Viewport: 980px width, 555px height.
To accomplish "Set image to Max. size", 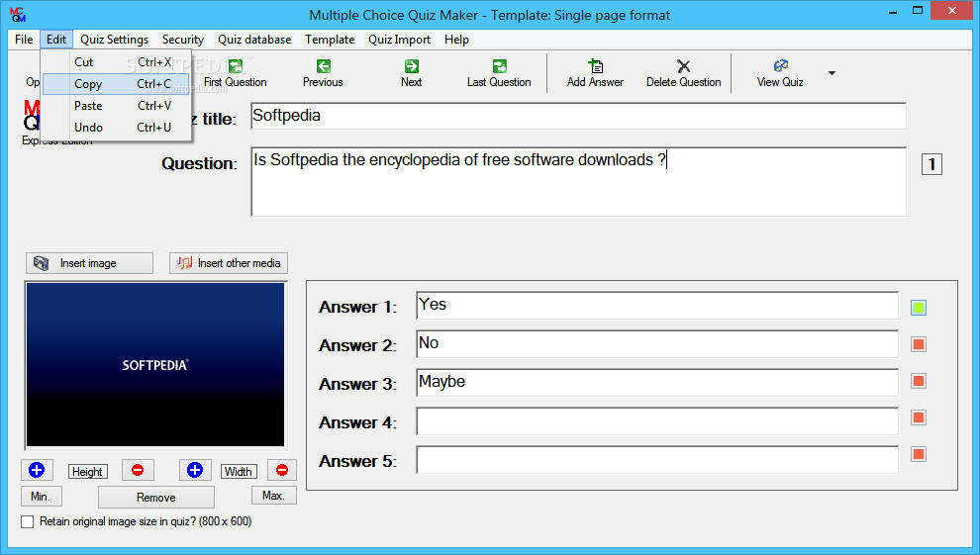I will pos(274,496).
